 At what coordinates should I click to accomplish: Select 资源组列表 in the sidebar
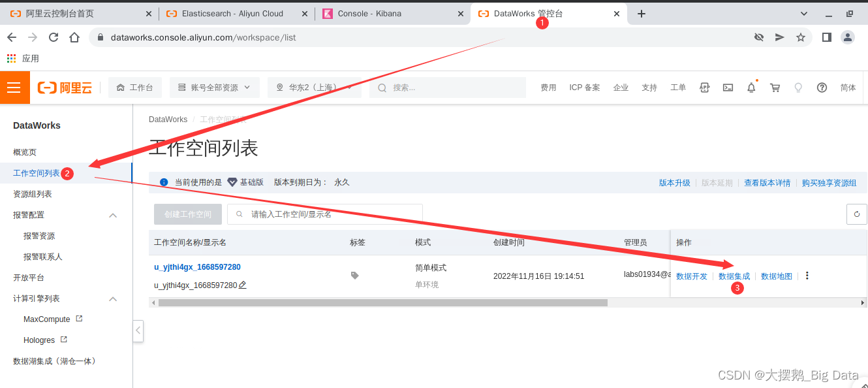click(33, 194)
